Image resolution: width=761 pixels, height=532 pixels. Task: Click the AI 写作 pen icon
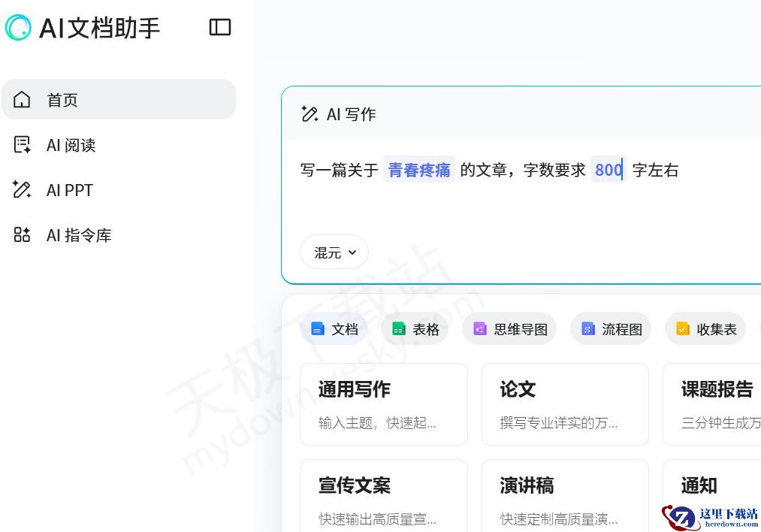309,114
